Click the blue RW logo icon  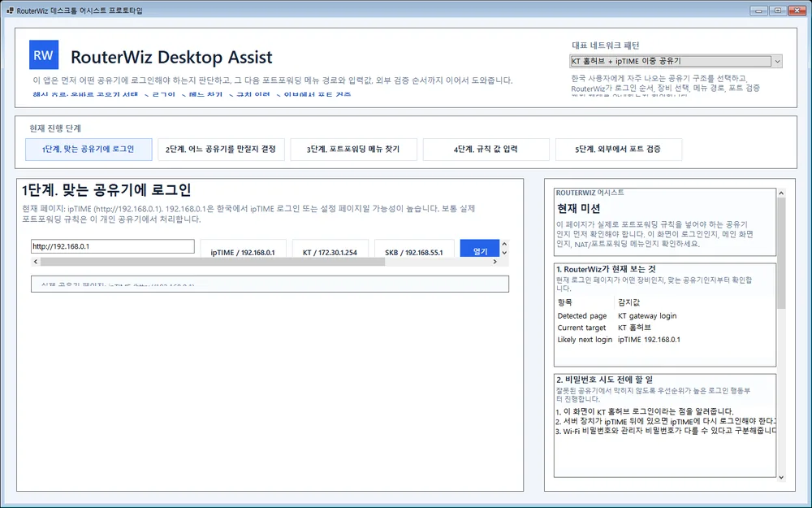[x=44, y=55]
